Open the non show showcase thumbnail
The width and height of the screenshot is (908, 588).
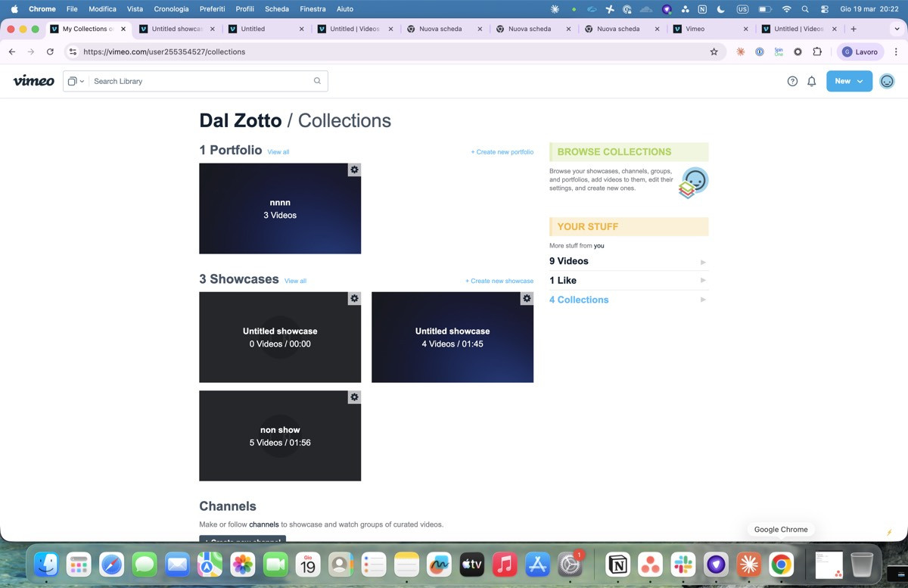280,436
